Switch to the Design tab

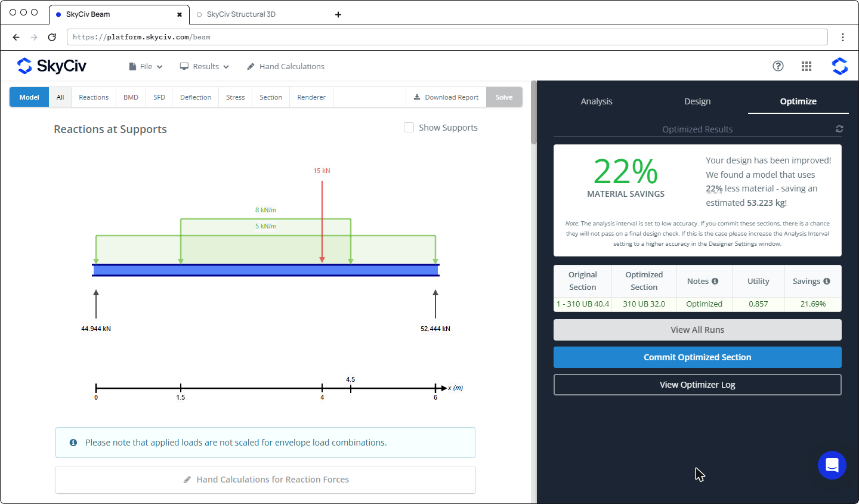point(697,101)
